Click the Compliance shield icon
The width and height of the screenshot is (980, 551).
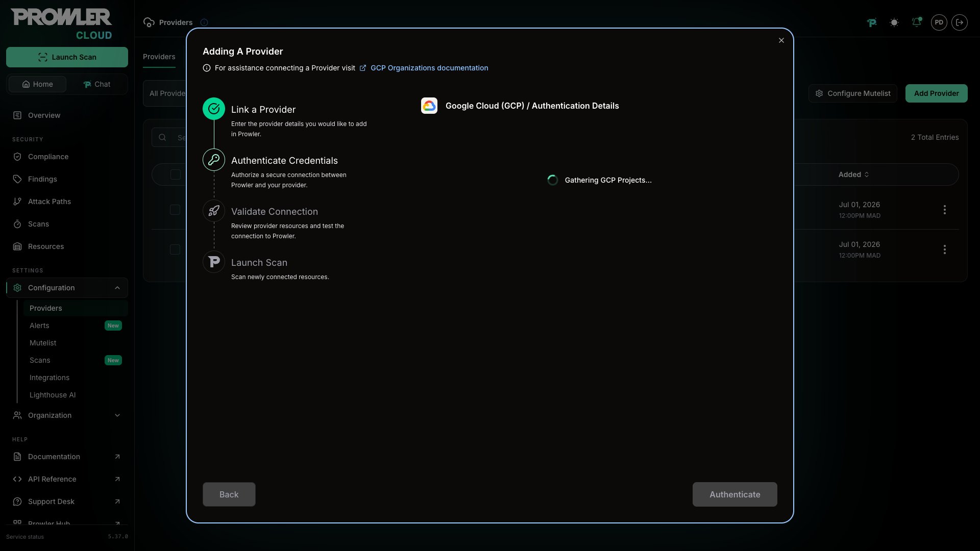(x=17, y=157)
